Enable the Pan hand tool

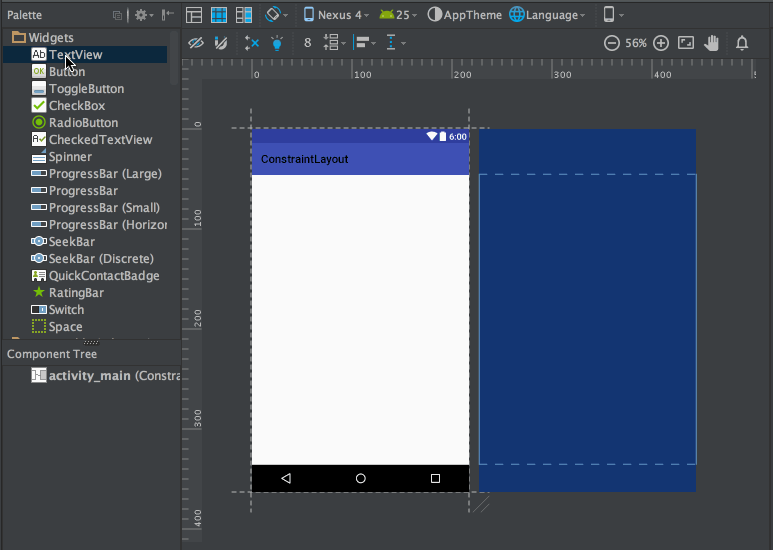[712, 43]
